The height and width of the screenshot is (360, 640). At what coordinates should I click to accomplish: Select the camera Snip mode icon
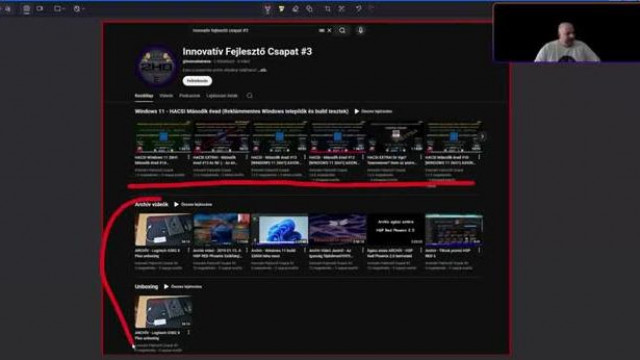tap(26, 9)
